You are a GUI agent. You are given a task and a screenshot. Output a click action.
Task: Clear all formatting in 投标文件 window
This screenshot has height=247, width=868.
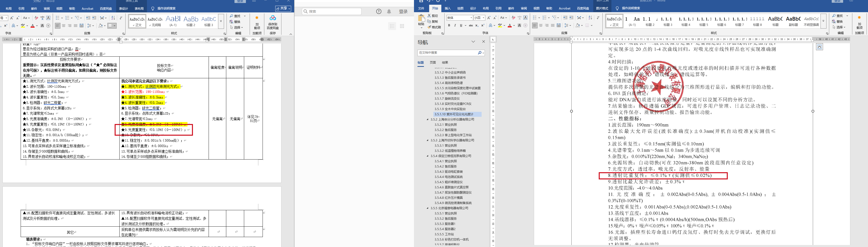[513, 18]
